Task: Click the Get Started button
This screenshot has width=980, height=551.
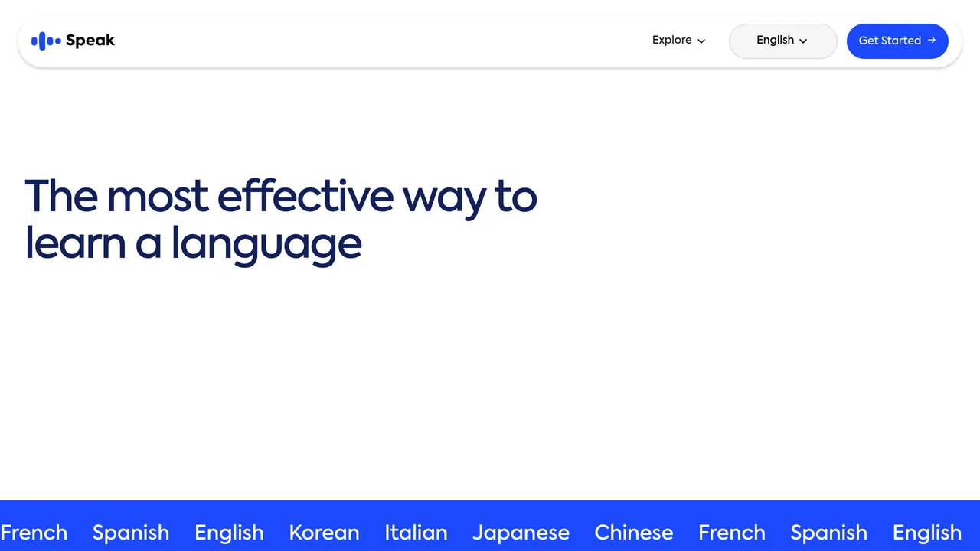Action: (897, 41)
